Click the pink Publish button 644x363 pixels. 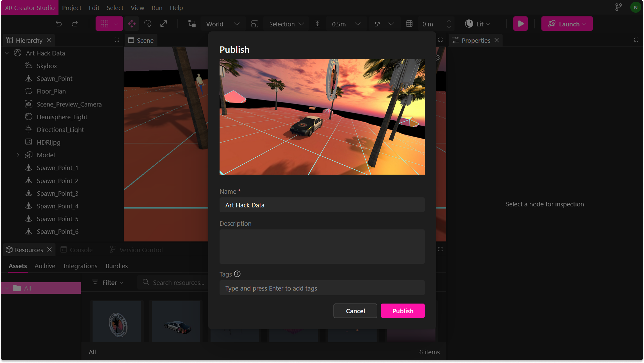[x=402, y=311]
